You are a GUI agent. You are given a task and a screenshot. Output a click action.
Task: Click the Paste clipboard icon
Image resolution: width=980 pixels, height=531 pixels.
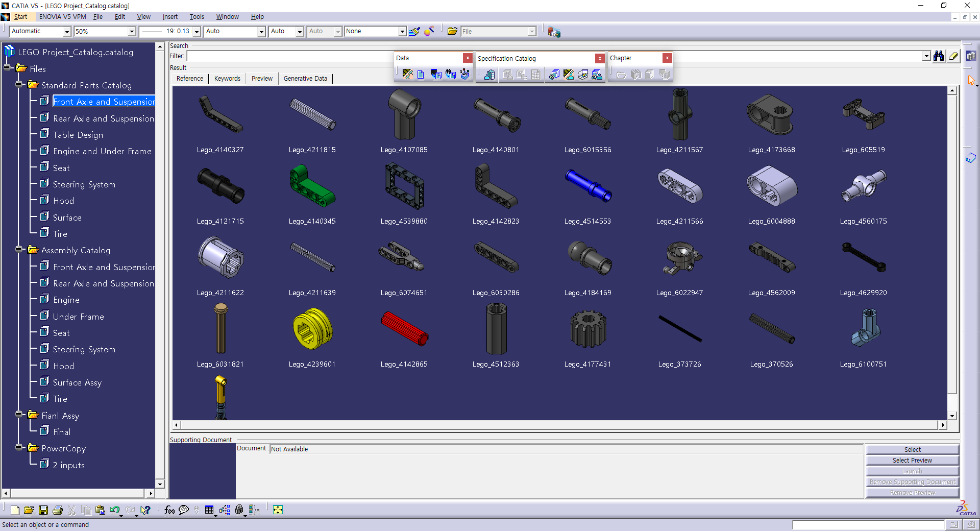click(100, 510)
